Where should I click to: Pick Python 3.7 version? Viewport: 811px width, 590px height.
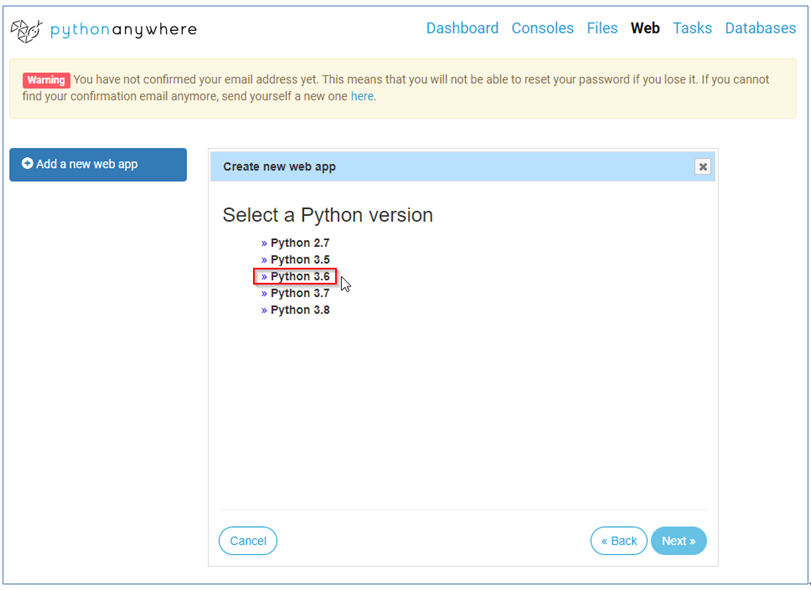(x=299, y=293)
